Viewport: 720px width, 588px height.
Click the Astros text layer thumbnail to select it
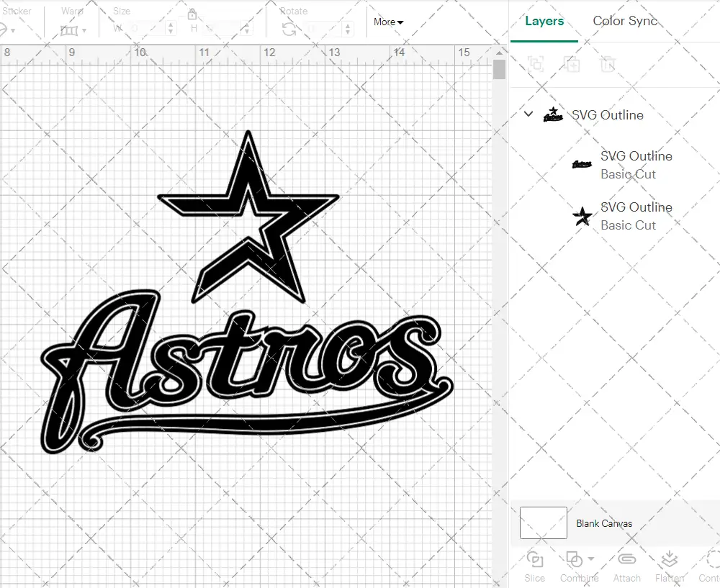[x=582, y=165]
